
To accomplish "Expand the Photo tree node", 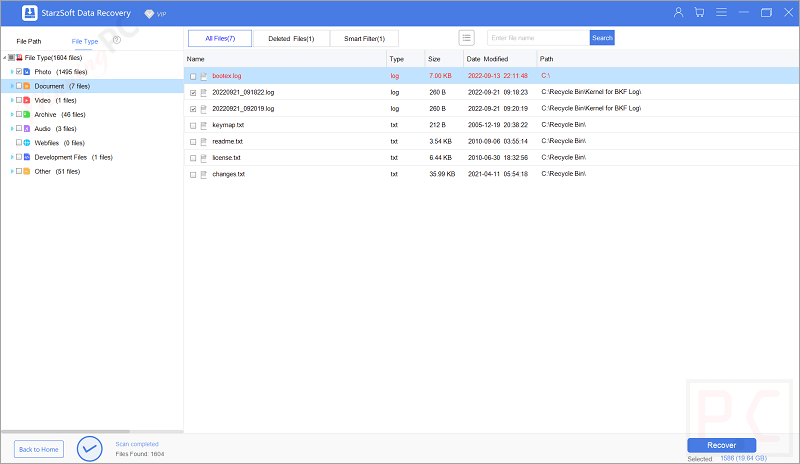I will (12, 72).
